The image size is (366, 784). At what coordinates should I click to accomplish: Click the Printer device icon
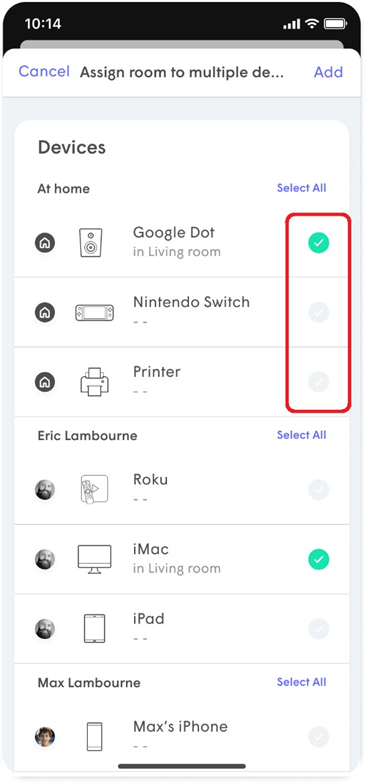pos(94,382)
